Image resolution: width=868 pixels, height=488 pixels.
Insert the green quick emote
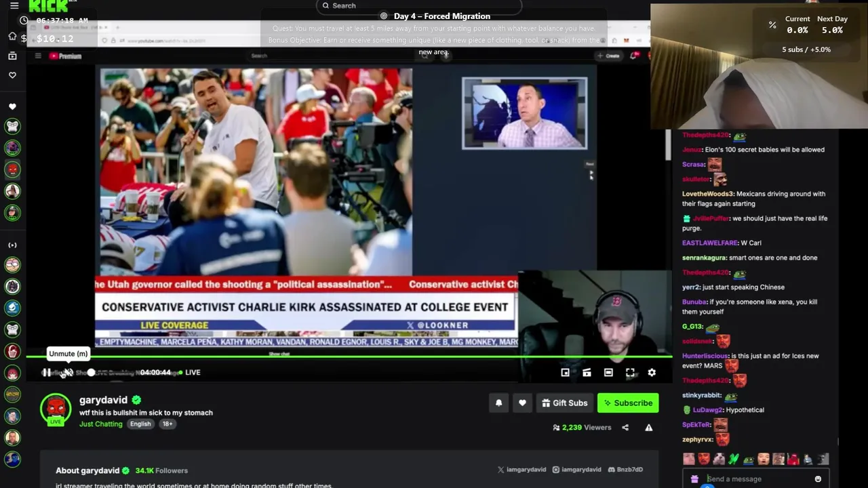[x=734, y=459]
